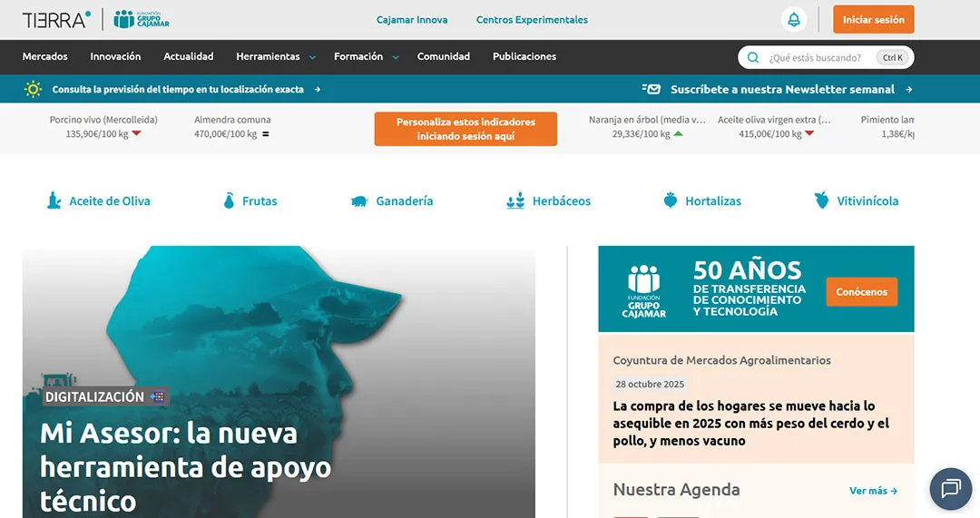
Task: Open notifications bell icon
Action: pos(794,19)
